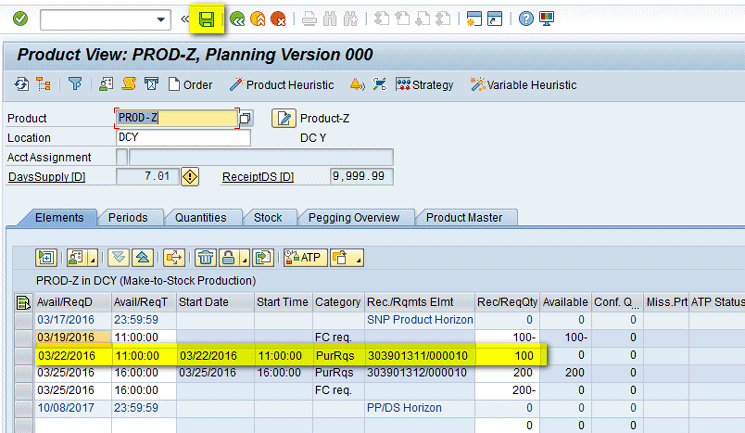Open the command field dropdown arrow

tap(163, 19)
